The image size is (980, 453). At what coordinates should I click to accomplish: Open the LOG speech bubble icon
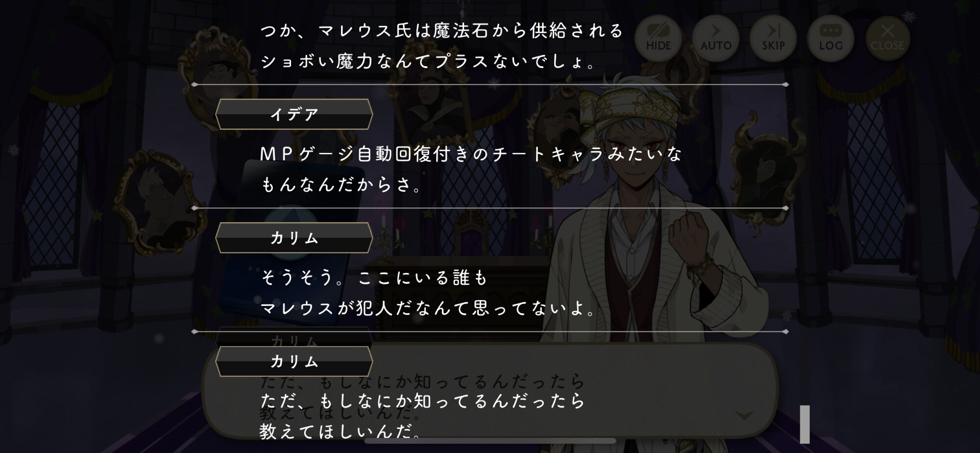pos(831,38)
